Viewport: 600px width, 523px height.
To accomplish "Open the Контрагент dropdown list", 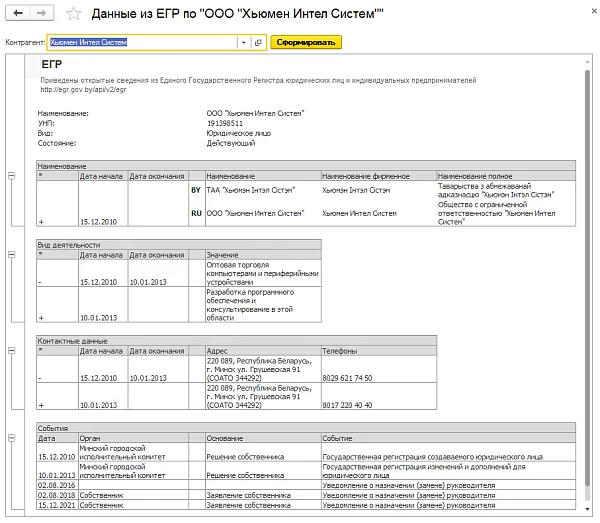I will pyautogui.click(x=243, y=42).
